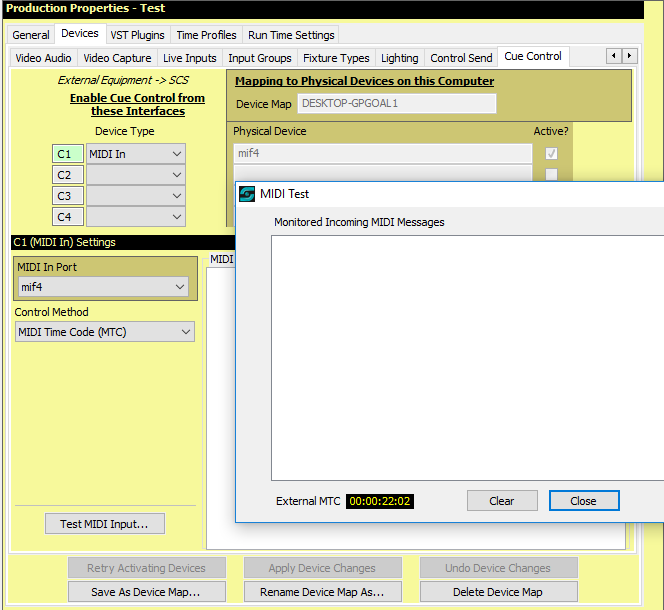Switch to the VST Plugins tab
Viewport: 664px width, 610px height.
pos(138,35)
